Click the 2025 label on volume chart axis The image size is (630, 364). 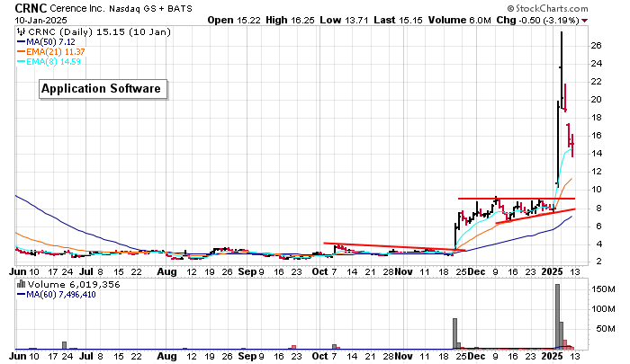[552, 357]
